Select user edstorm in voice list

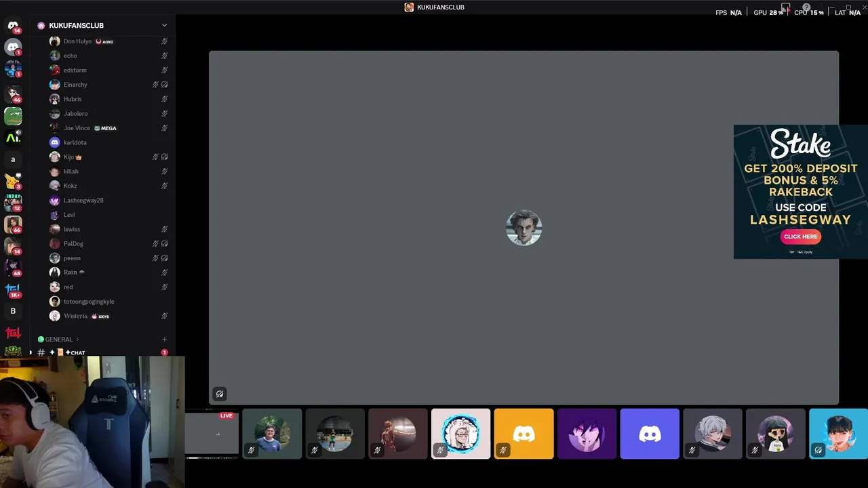click(108, 70)
